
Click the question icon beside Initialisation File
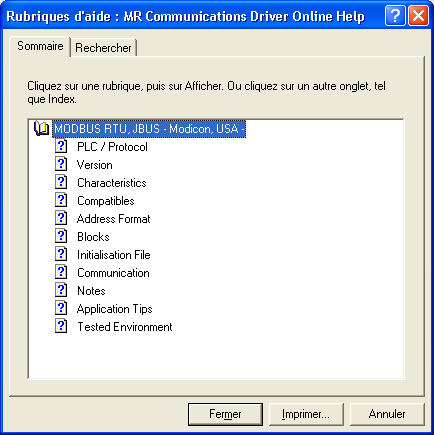61,254
